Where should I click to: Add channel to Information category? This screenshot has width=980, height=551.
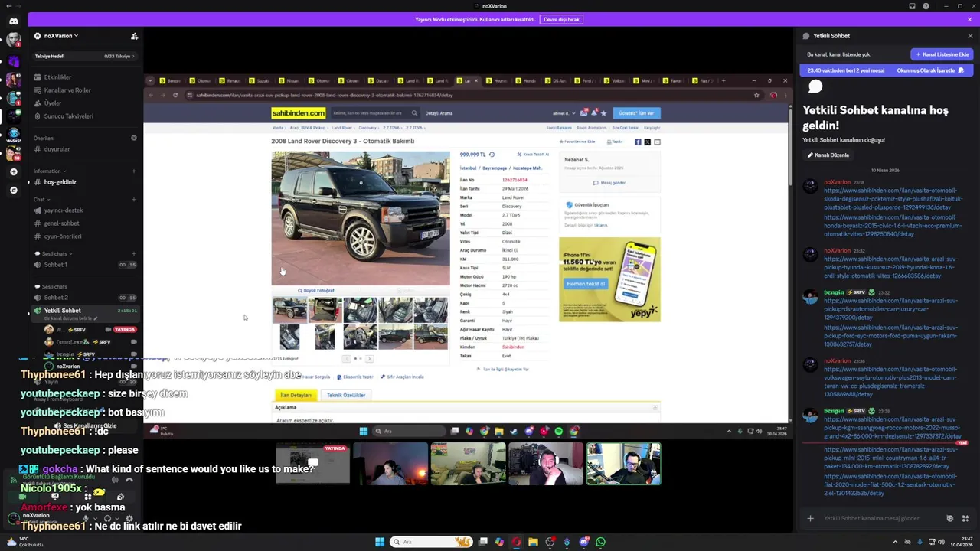click(133, 171)
